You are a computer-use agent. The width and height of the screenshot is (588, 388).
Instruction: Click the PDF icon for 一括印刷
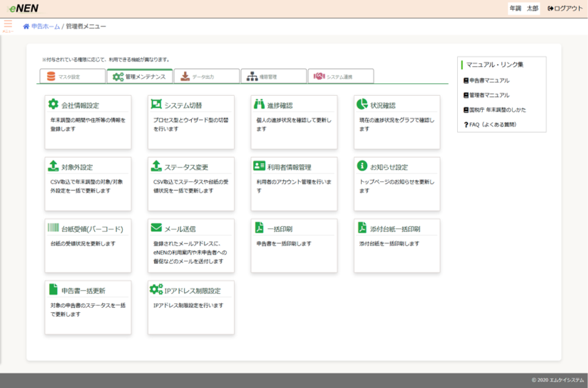[259, 228]
